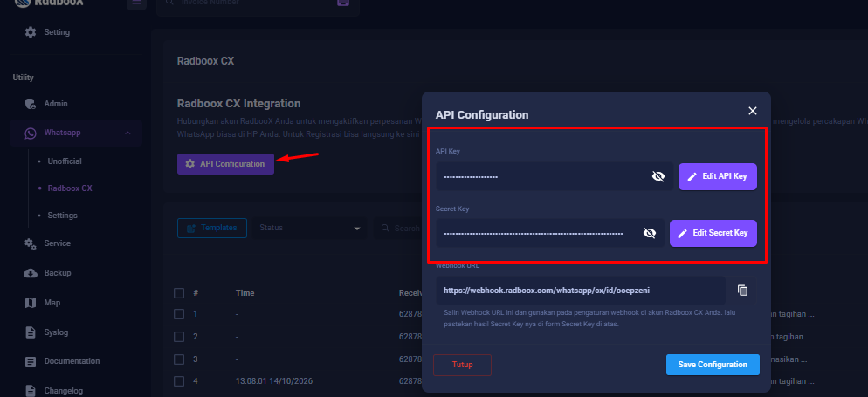Click the Whatsapp logo icon in sidebar

point(31,133)
